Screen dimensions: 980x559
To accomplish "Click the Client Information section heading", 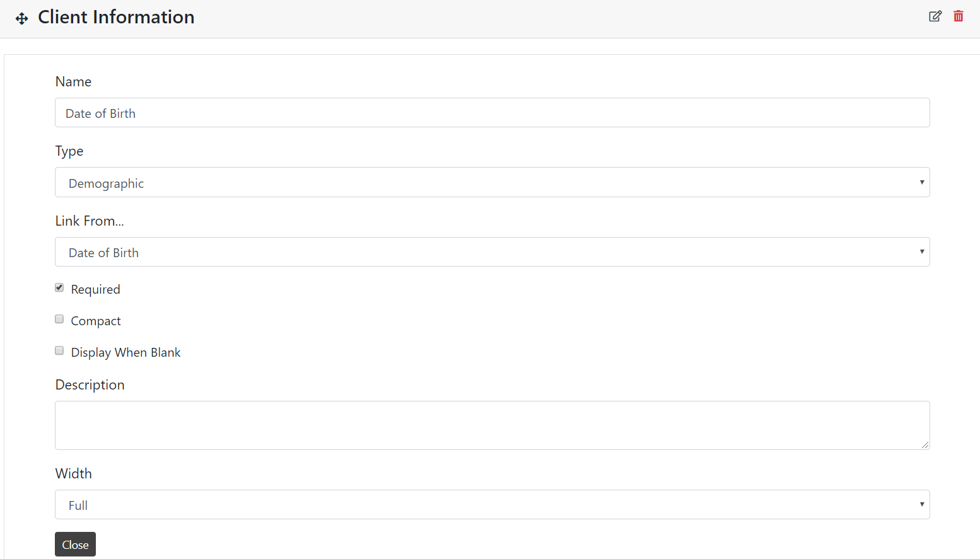I will tap(116, 17).
